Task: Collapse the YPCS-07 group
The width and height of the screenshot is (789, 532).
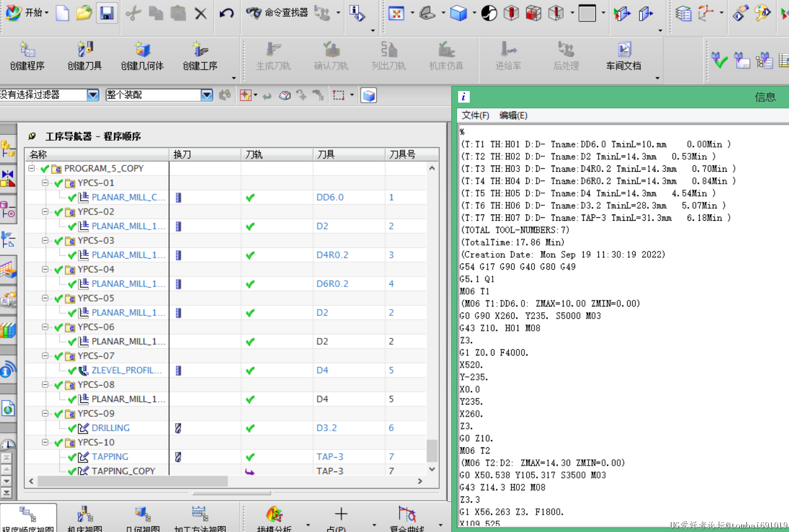Action: 46,356
